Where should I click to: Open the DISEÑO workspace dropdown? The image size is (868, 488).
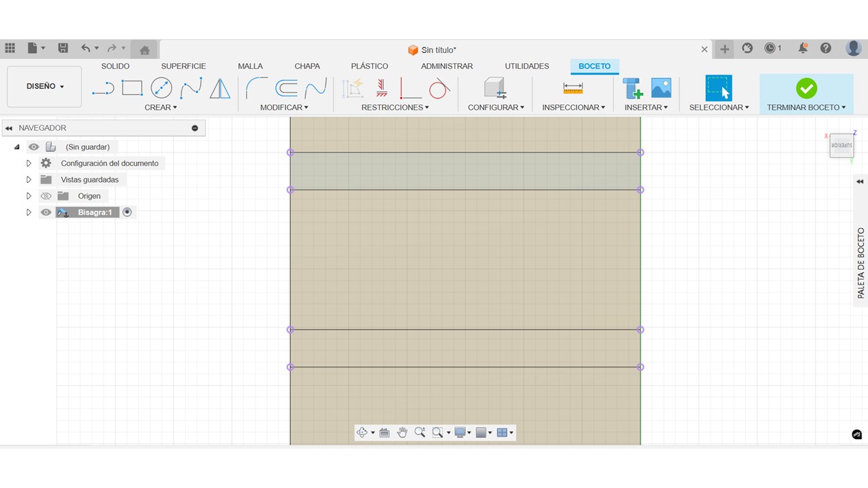click(x=45, y=87)
